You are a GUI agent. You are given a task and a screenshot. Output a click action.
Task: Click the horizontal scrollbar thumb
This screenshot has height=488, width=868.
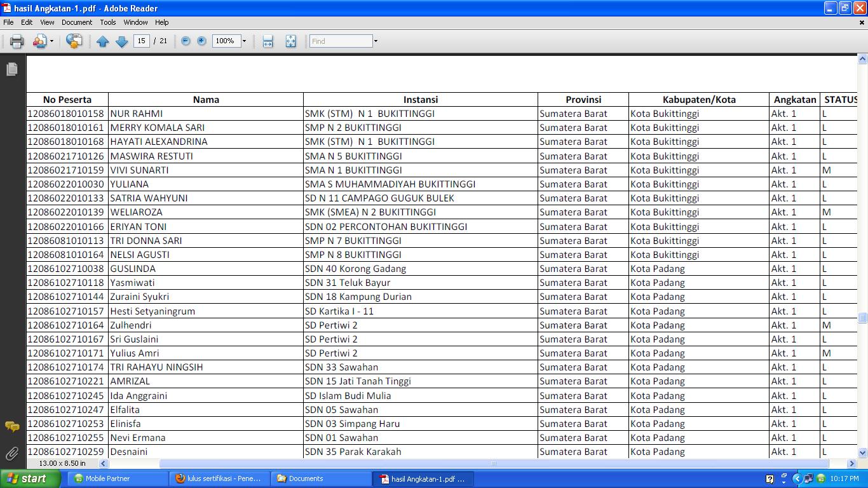point(494,463)
